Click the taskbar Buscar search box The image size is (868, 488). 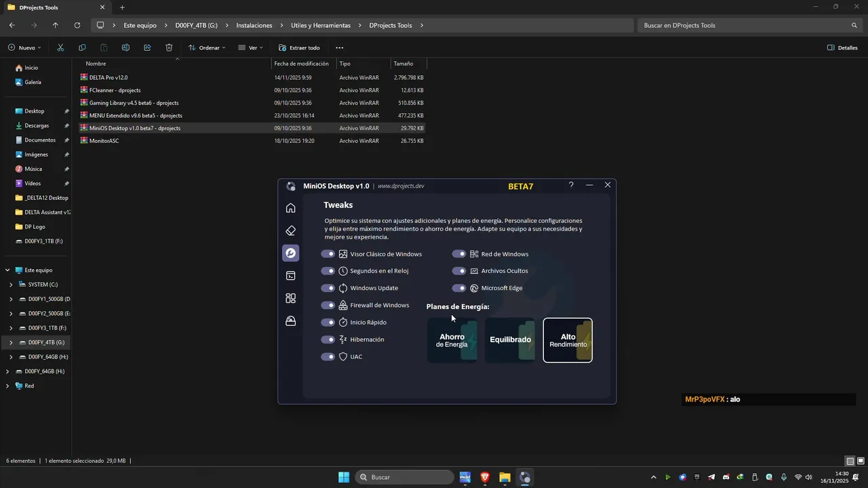click(x=405, y=477)
